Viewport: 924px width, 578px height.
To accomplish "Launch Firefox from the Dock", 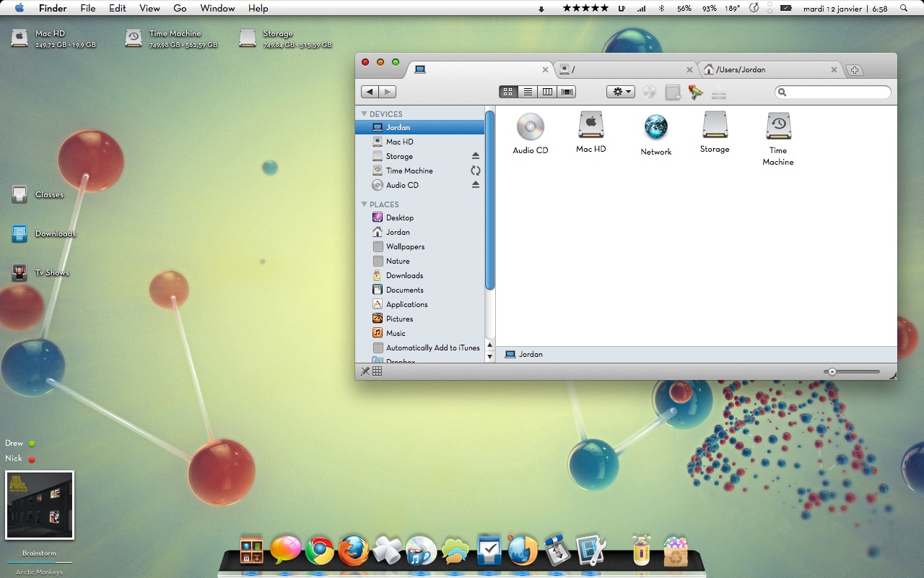I will (x=354, y=551).
